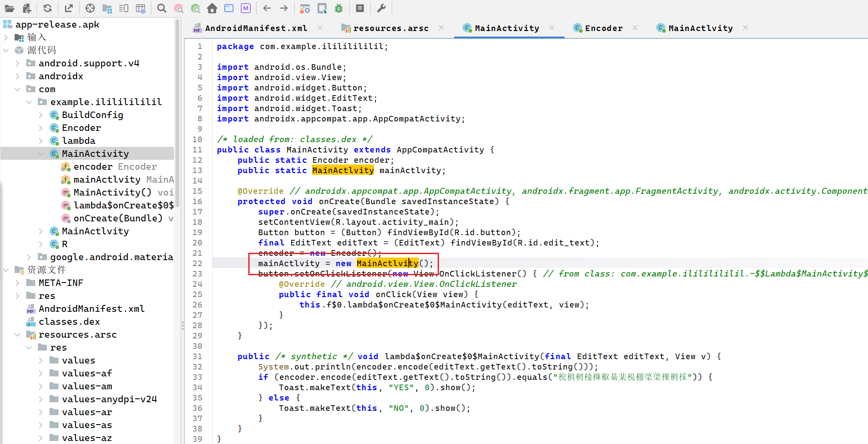This screenshot has width=868, height=444.
Task: Open Preferences with the wrench icon
Action: point(381,8)
